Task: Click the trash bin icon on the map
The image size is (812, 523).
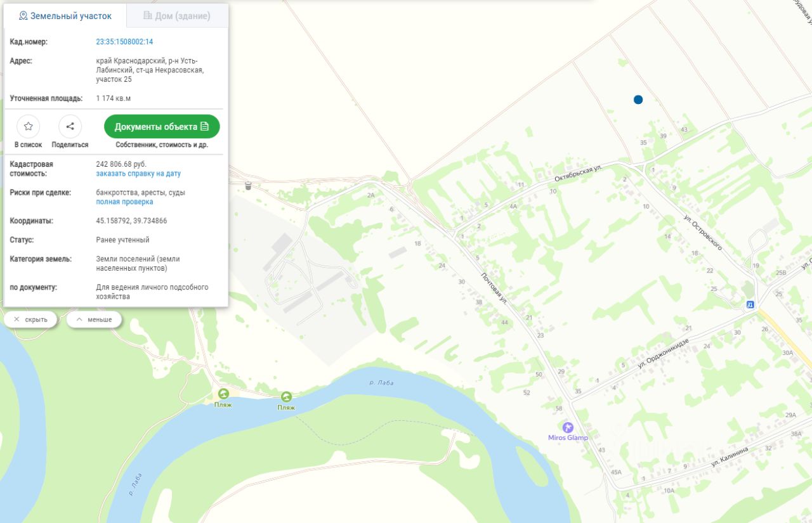Action: point(247,185)
